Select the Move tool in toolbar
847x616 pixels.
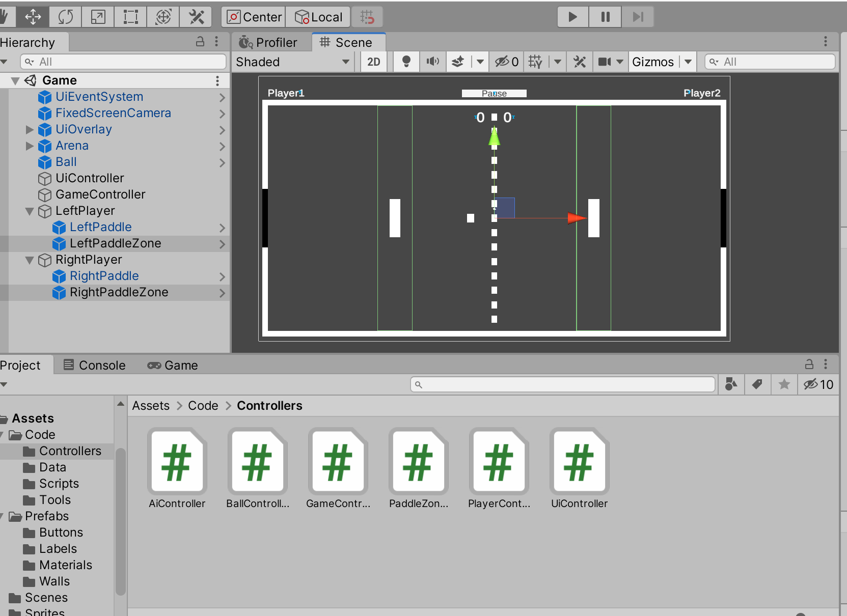pos(33,17)
